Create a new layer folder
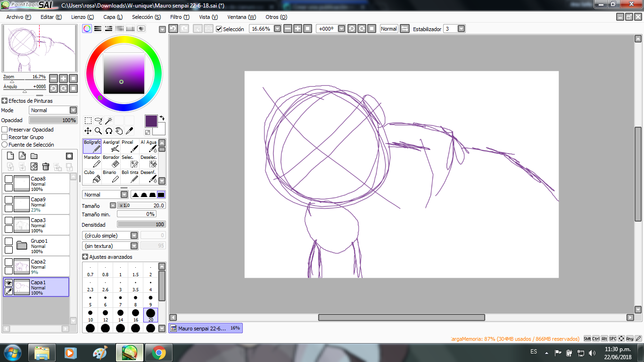Image resolution: width=644 pixels, height=362 pixels. pos(34,156)
